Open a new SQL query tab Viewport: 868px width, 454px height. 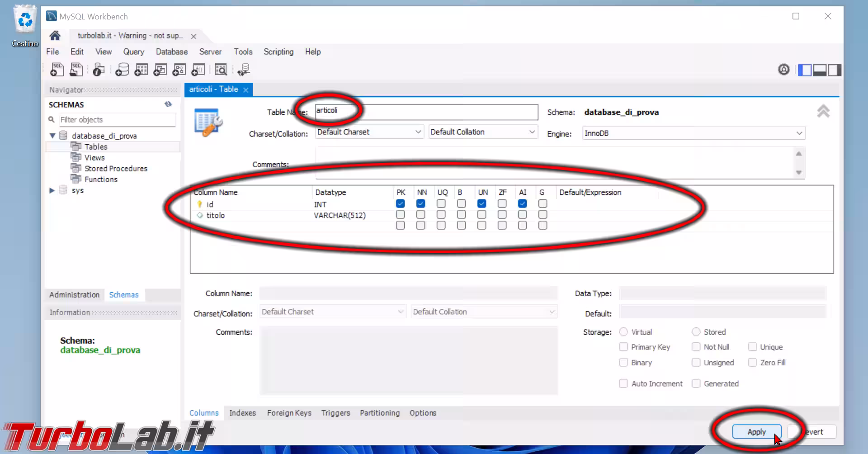(x=57, y=70)
